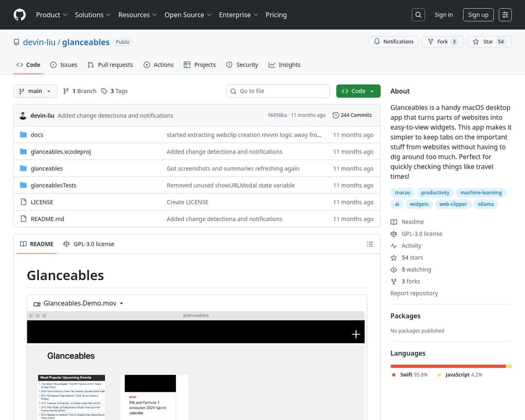Click the outline icon in README header
Image resolution: width=525 pixels, height=420 pixels.
coord(370,244)
